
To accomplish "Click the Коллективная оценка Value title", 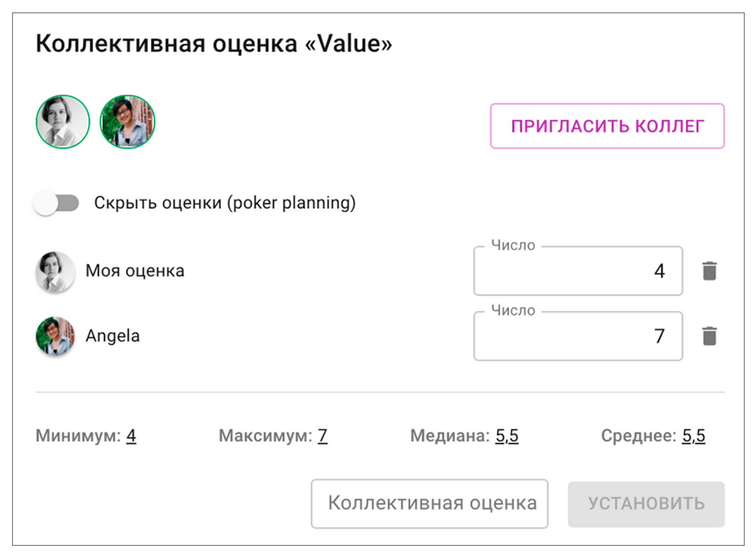I will tap(214, 44).
